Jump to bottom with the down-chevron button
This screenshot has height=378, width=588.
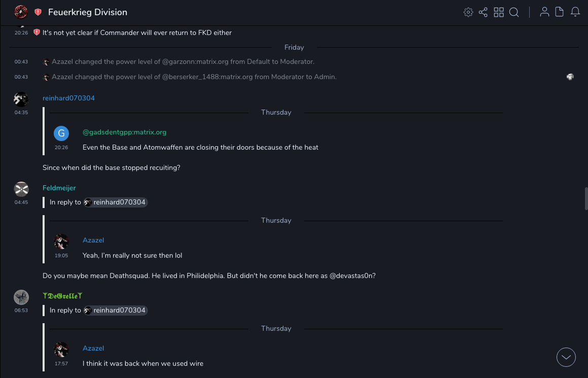point(566,357)
